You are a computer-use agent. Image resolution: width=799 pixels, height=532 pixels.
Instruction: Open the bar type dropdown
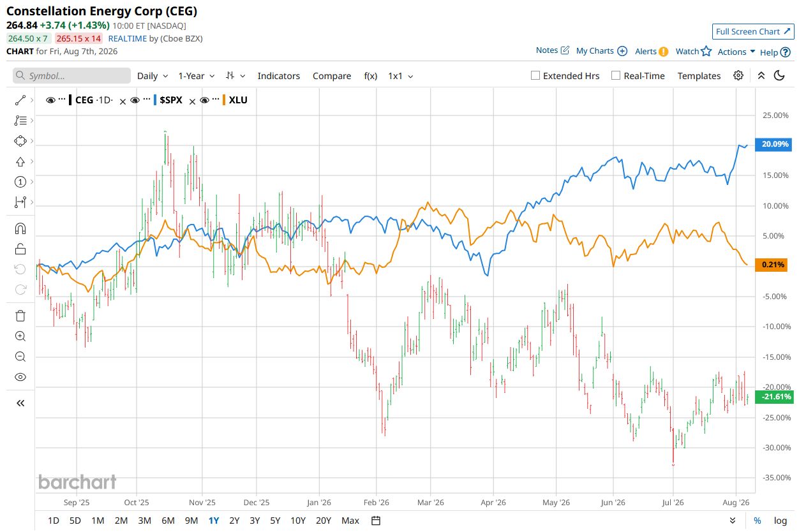pyautogui.click(x=236, y=76)
